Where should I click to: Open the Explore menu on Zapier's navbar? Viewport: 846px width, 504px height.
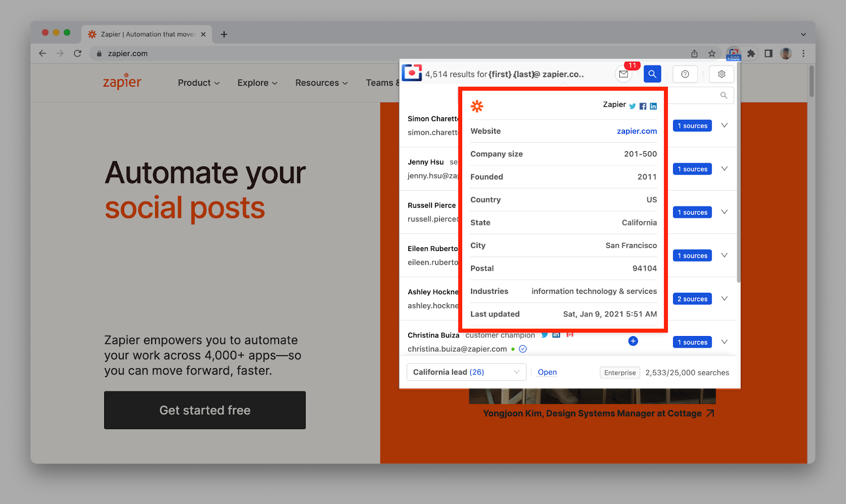pos(258,83)
